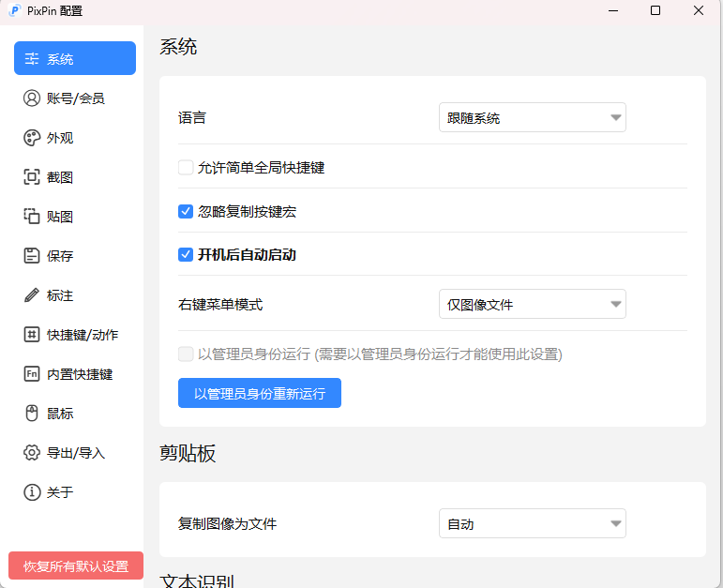Enable the 允许简单全局快捷键 checkbox
Screen dimensions: 723x588
pos(186,168)
